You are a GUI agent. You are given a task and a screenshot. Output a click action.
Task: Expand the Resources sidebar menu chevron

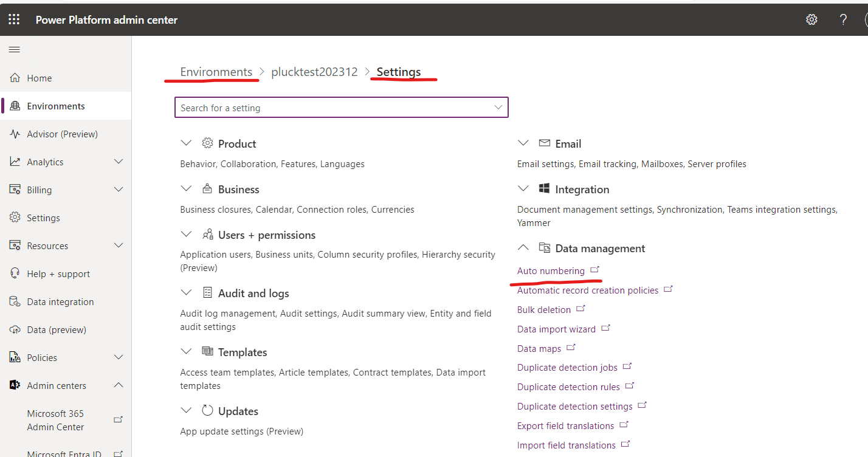coord(119,246)
